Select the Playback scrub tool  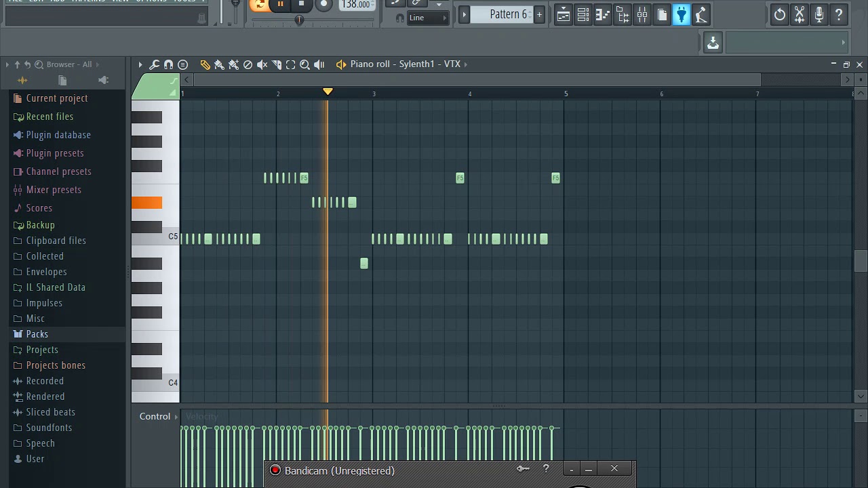[x=319, y=64]
